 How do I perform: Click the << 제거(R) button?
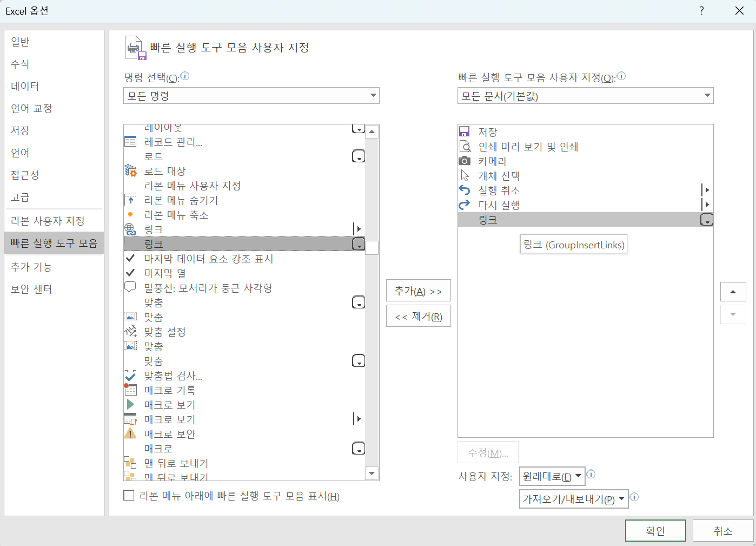(x=419, y=316)
